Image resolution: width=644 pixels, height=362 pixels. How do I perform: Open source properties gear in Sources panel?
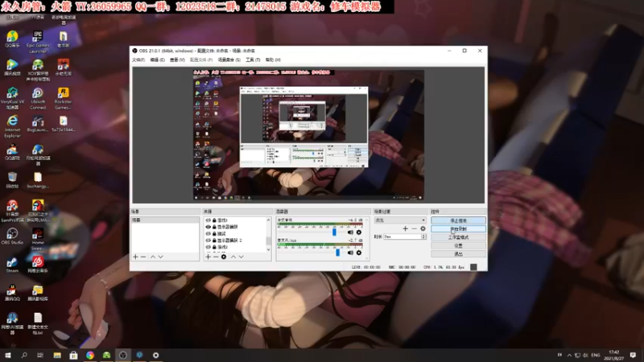click(x=224, y=257)
